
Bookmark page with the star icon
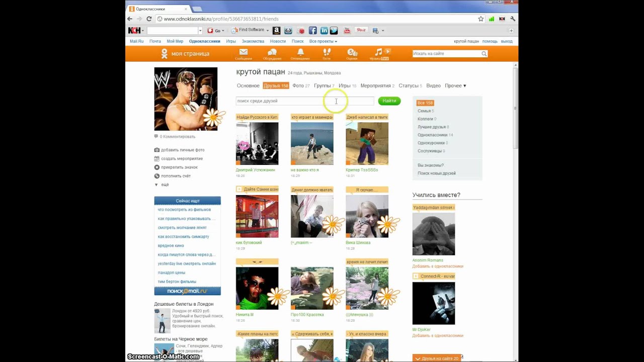(x=481, y=19)
